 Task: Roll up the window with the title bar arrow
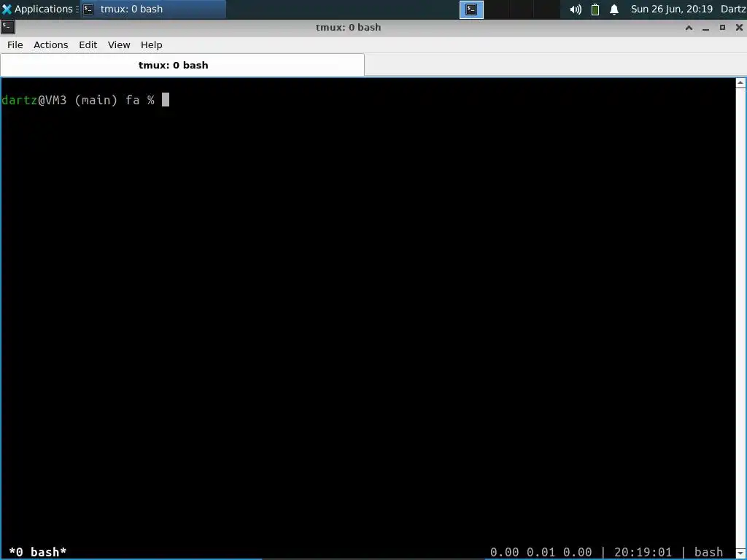(x=689, y=28)
